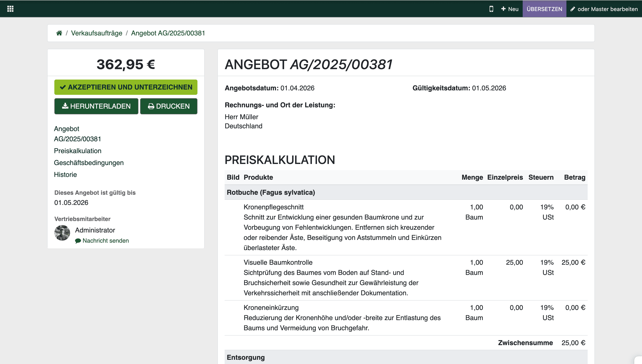Download the quote with HERUNTERLADEN
Image resolution: width=642 pixels, height=364 pixels.
point(96,106)
